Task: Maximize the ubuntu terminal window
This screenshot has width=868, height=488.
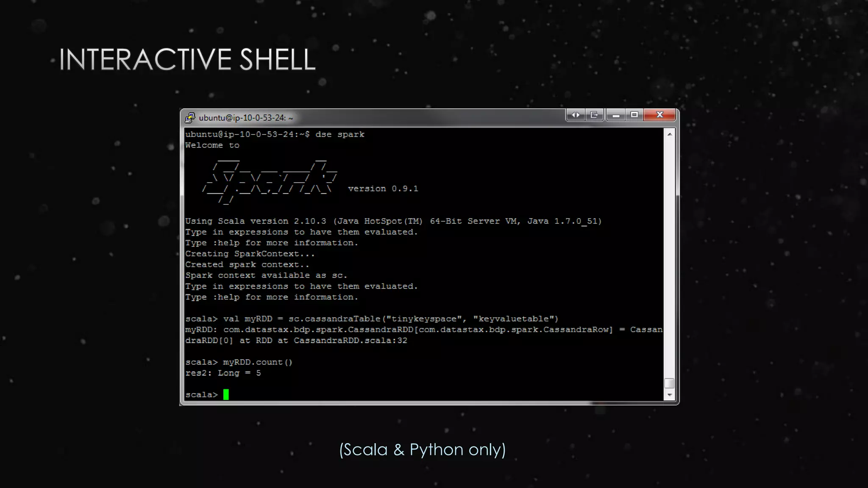Action: click(x=634, y=115)
